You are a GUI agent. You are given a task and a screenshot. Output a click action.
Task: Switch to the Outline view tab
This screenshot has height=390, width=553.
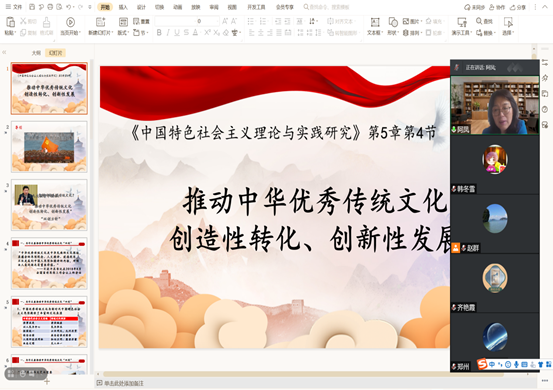tap(36, 53)
